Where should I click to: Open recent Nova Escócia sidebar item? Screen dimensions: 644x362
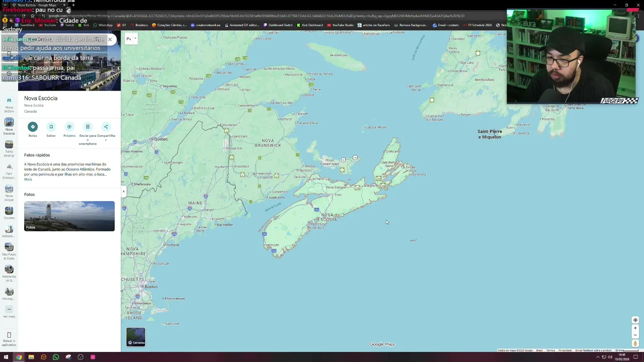[9, 126]
